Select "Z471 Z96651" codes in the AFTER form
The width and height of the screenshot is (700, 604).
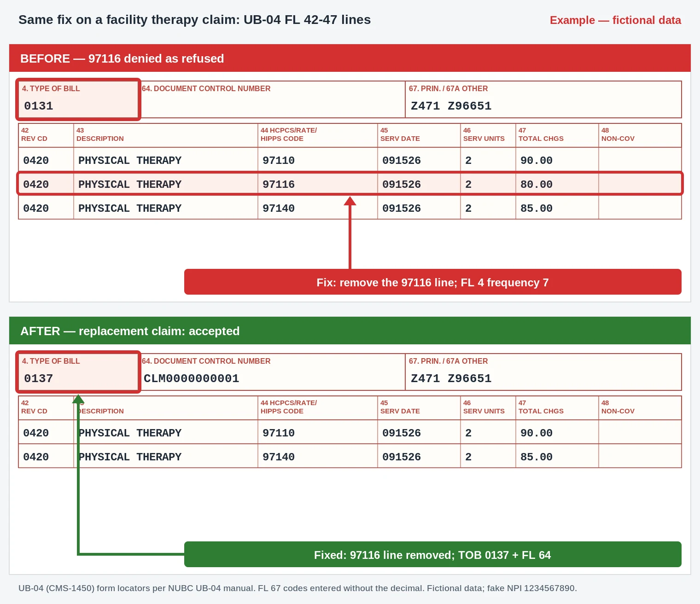[x=451, y=379]
